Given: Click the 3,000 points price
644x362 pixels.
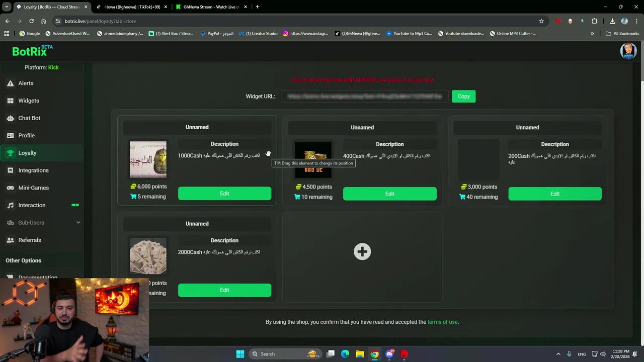Looking at the screenshot, I should [x=479, y=187].
